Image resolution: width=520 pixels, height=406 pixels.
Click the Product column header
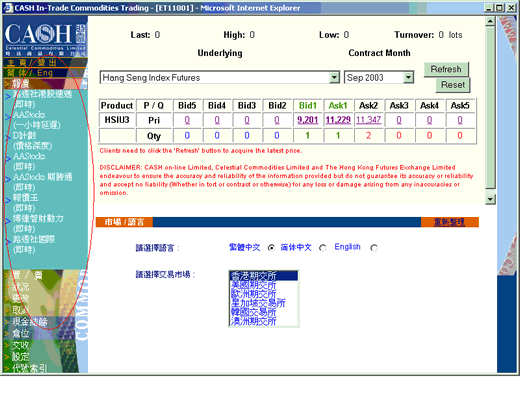(x=117, y=105)
